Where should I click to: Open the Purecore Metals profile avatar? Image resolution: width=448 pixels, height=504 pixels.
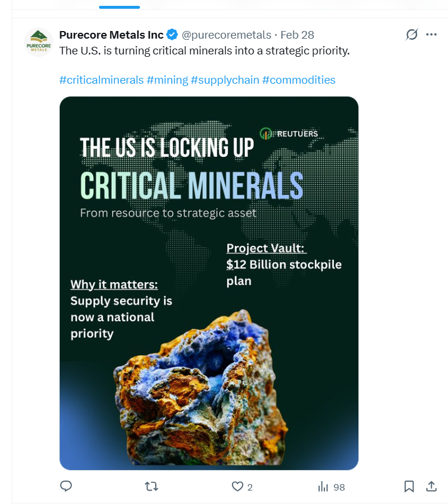click(39, 42)
